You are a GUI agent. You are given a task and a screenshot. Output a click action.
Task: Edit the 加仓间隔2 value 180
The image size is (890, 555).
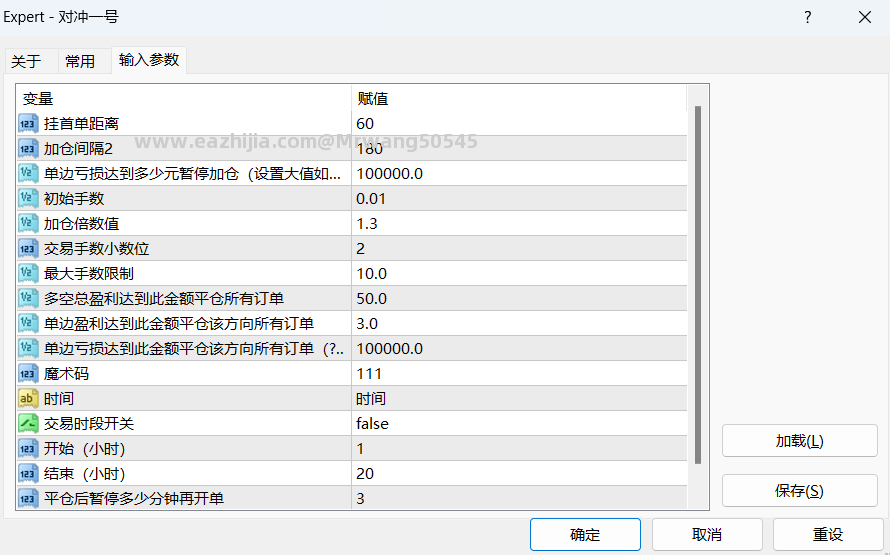point(519,149)
